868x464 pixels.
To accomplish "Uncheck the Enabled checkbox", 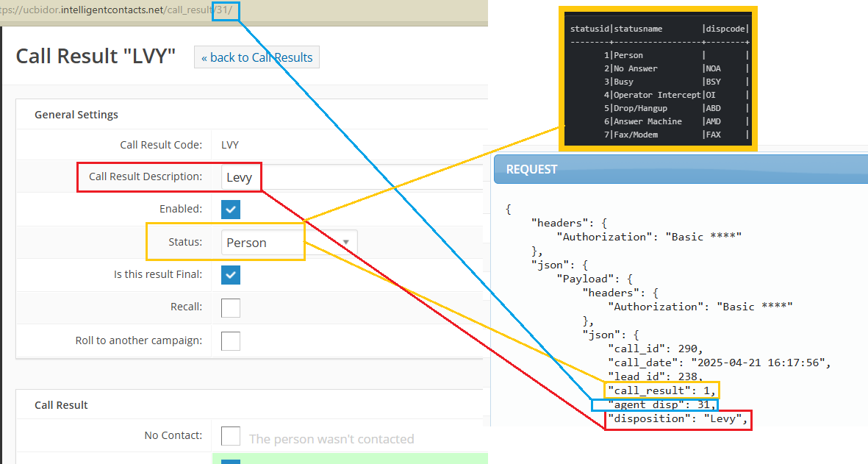I will (x=231, y=209).
